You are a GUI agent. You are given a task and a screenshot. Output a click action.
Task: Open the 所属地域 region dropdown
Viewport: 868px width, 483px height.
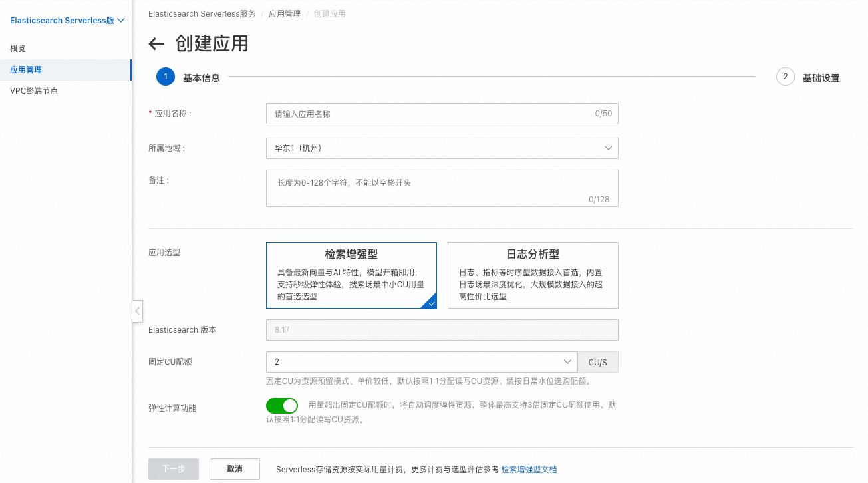pyautogui.click(x=442, y=148)
